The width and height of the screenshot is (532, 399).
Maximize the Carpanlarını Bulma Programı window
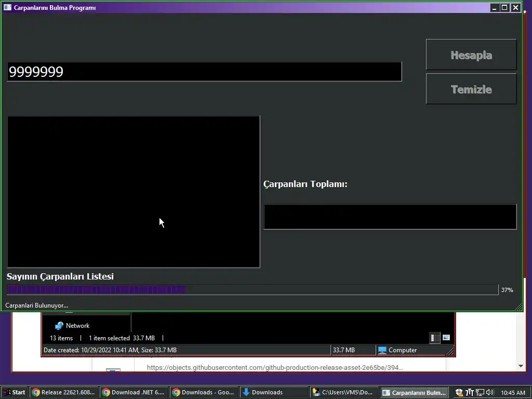504,7
